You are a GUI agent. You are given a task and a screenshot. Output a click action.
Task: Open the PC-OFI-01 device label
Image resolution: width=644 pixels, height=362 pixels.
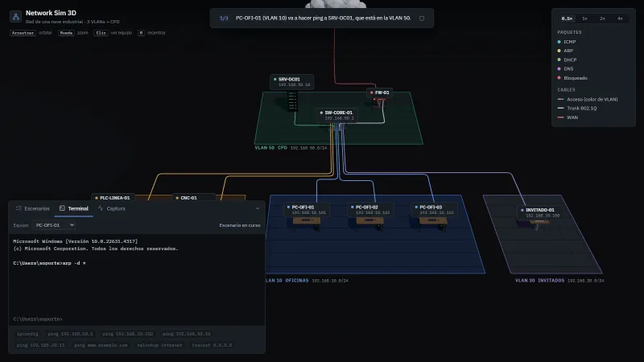click(307, 209)
